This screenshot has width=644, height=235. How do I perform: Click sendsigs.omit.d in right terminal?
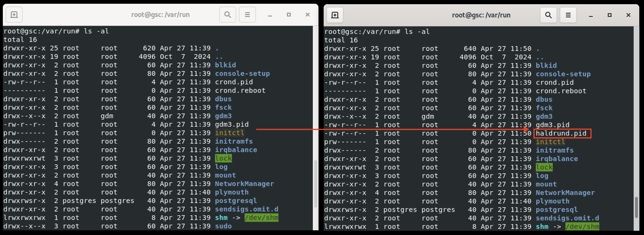567,218
